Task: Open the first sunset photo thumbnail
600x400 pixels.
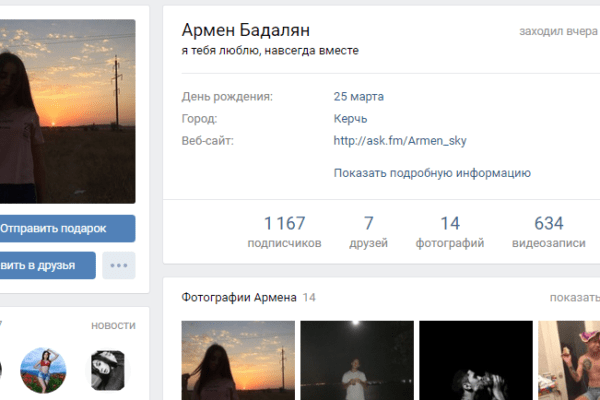Action: point(238,360)
